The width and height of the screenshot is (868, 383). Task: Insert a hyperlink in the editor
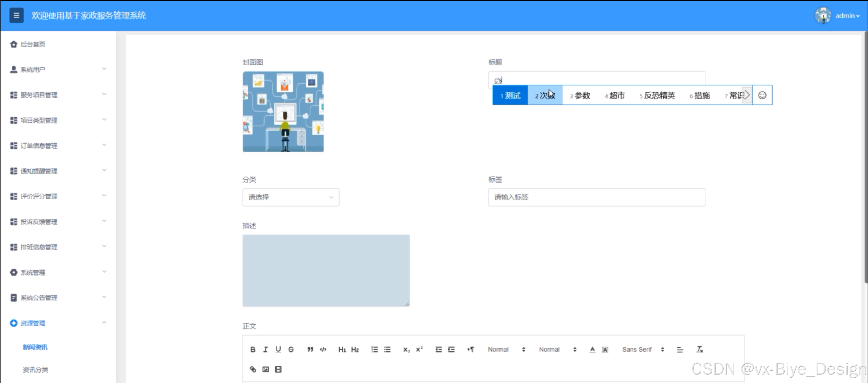pos(253,369)
